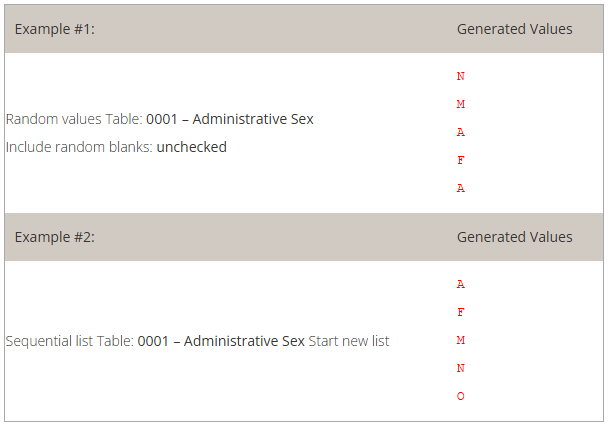The image size is (608, 425).
Task: Click generated value "F" under Example #1
Action: tap(460, 160)
